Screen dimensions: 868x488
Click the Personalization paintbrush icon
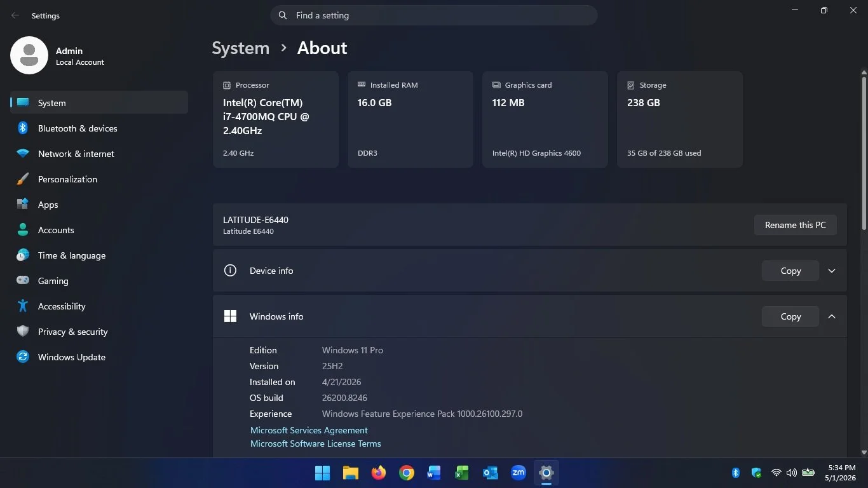click(23, 179)
